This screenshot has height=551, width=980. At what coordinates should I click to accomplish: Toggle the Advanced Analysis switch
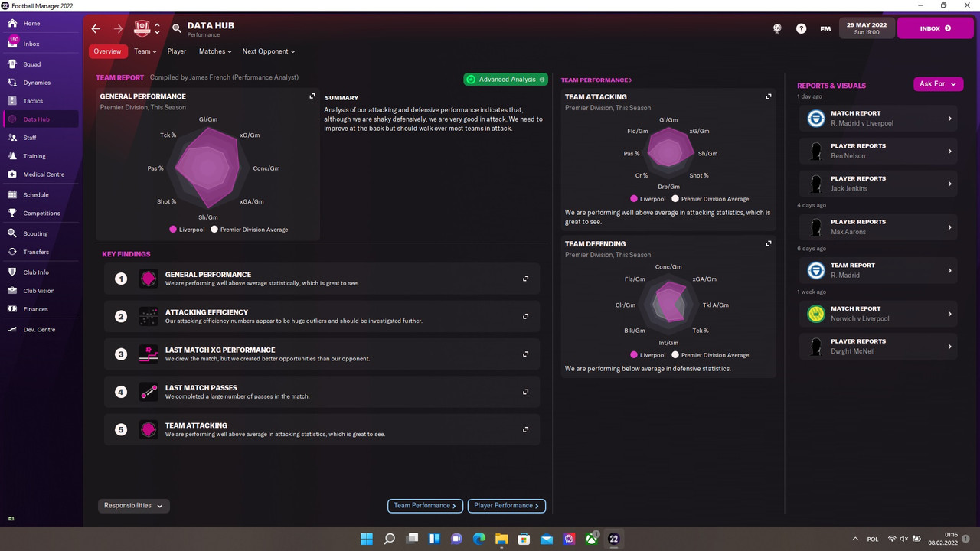505,80
